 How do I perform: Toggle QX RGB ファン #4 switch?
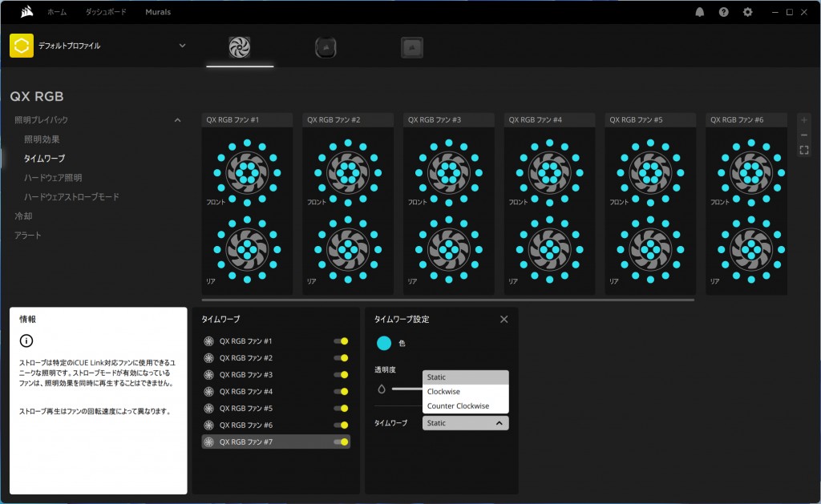pyautogui.click(x=342, y=392)
